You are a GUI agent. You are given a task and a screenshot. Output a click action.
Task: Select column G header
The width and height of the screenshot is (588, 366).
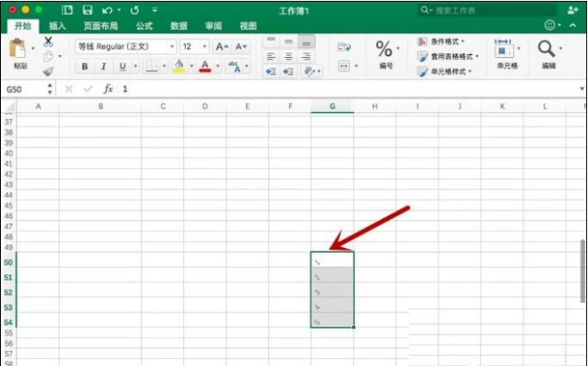(x=332, y=107)
